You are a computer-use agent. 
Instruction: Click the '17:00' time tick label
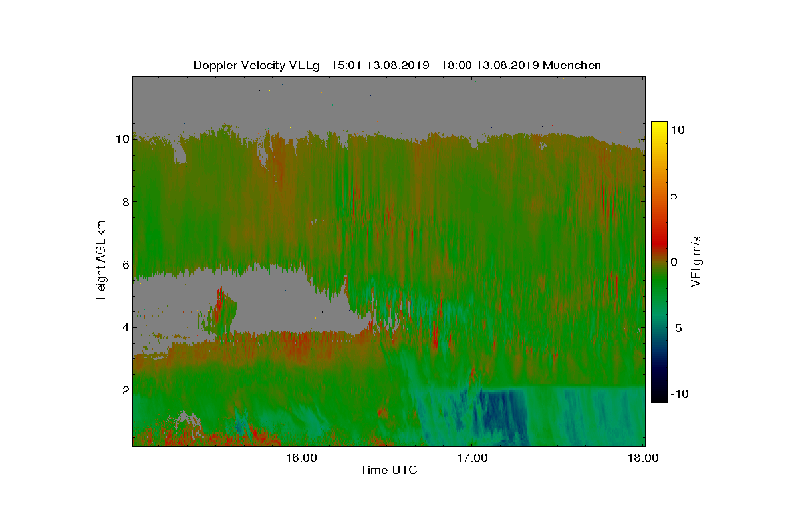point(471,458)
